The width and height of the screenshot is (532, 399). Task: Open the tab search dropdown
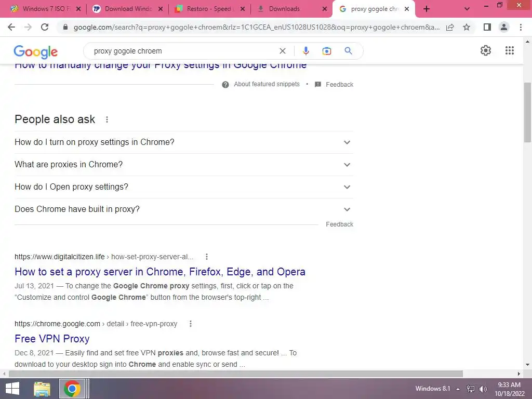coord(467,9)
